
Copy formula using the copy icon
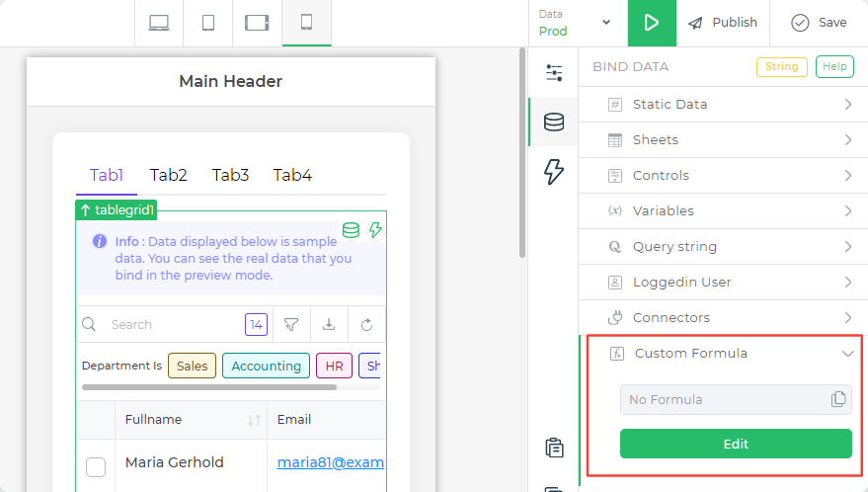[x=837, y=399]
